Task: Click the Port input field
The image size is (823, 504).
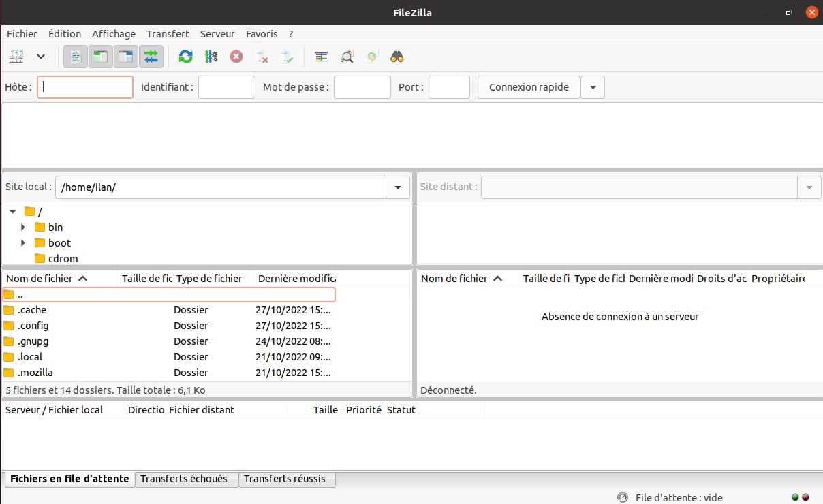Action: pos(449,87)
